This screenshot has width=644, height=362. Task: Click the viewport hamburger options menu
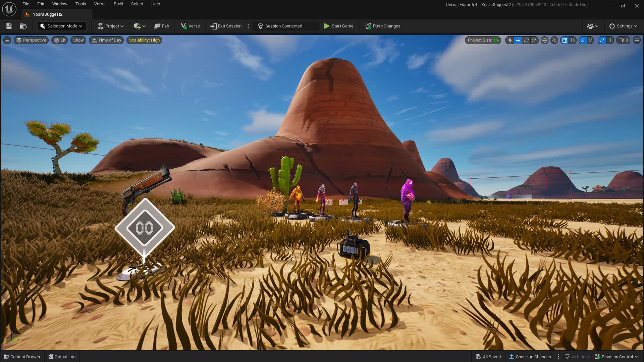[x=7, y=40]
